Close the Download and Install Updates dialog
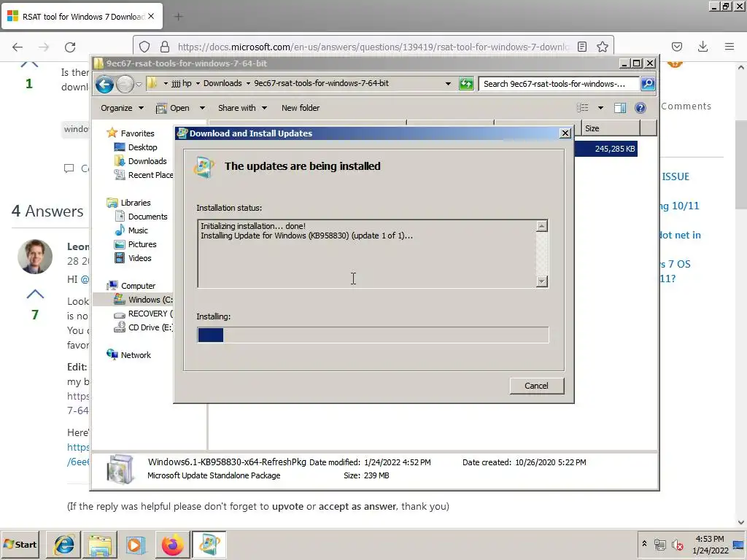Image resolution: width=747 pixels, height=560 pixels. 565,133
